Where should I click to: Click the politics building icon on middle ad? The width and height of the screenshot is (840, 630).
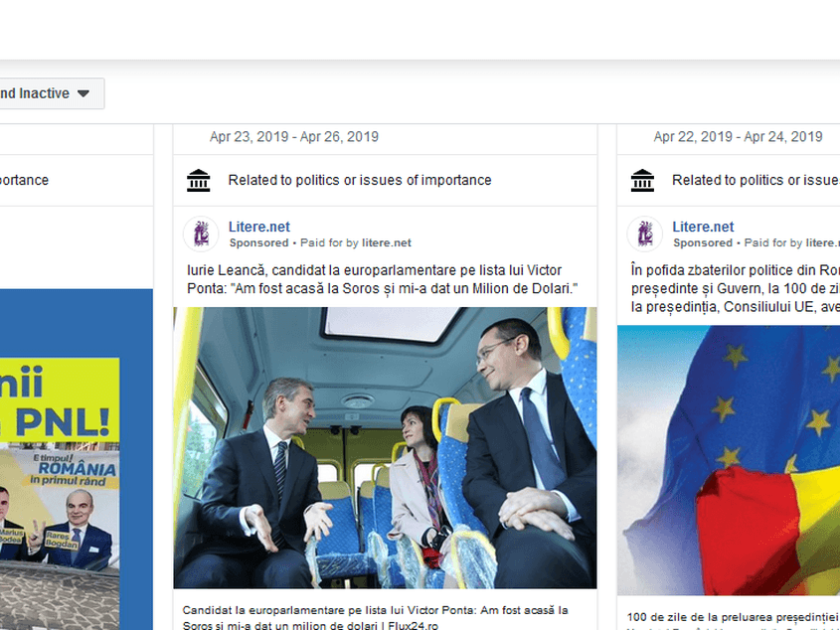pos(198,181)
